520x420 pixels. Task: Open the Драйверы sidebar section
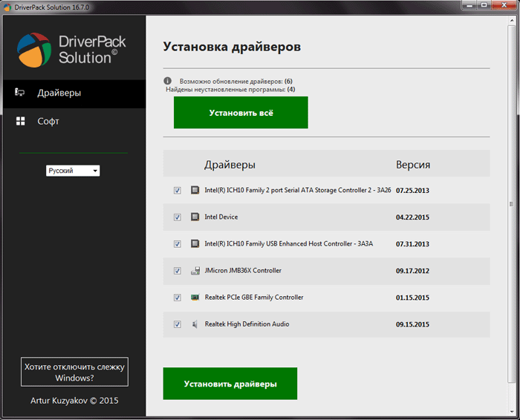(74, 93)
